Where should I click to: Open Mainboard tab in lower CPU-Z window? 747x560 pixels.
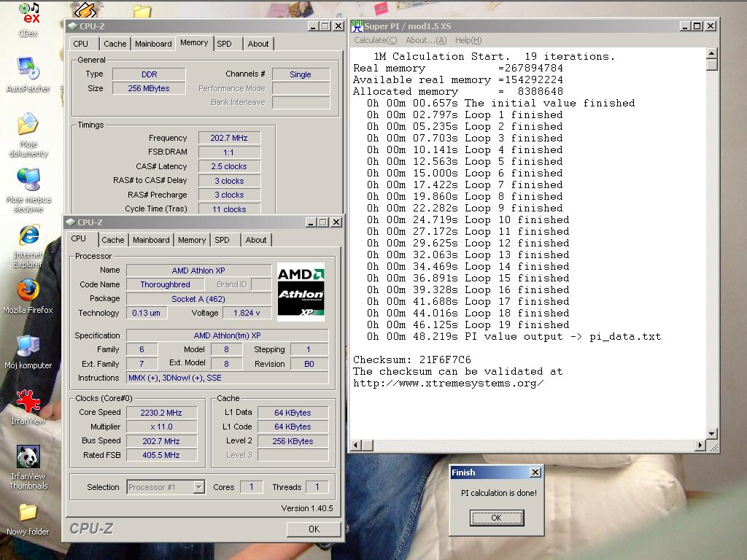coord(151,240)
